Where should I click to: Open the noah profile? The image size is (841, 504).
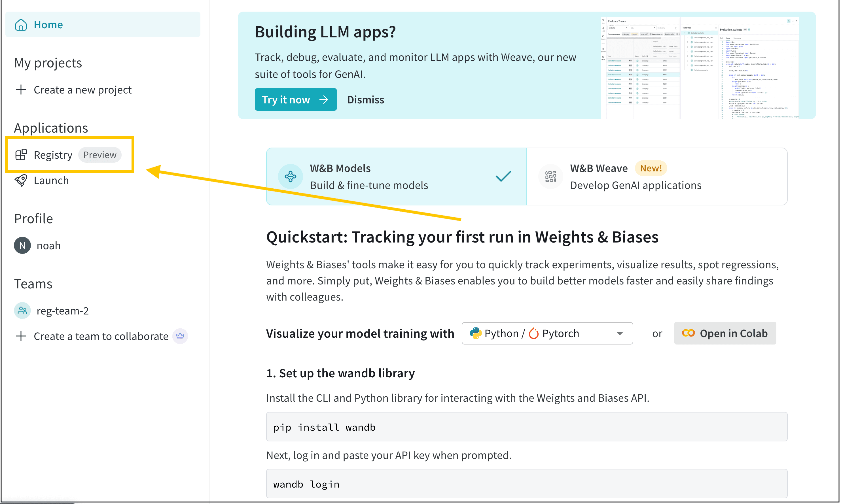(48, 246)
